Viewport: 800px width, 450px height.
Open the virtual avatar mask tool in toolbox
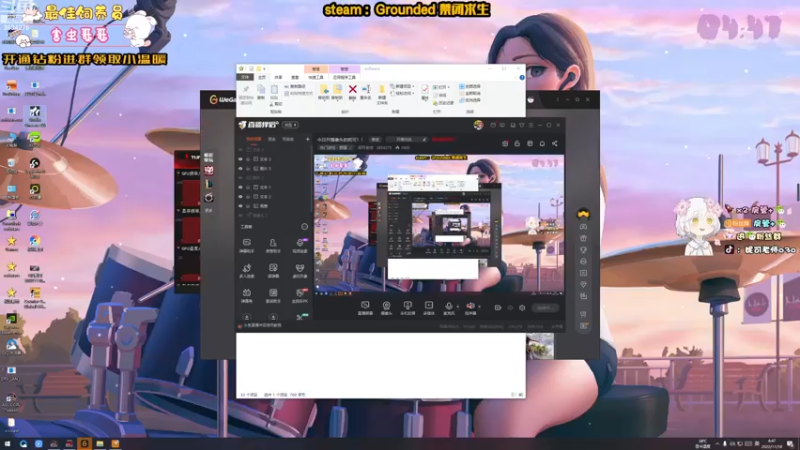[x=299, y=268]
